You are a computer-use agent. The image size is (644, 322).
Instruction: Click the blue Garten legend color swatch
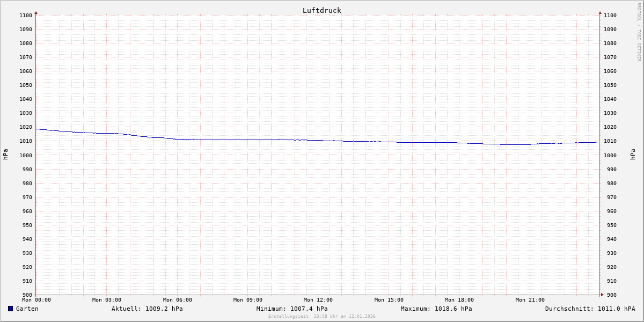point(10,309)
